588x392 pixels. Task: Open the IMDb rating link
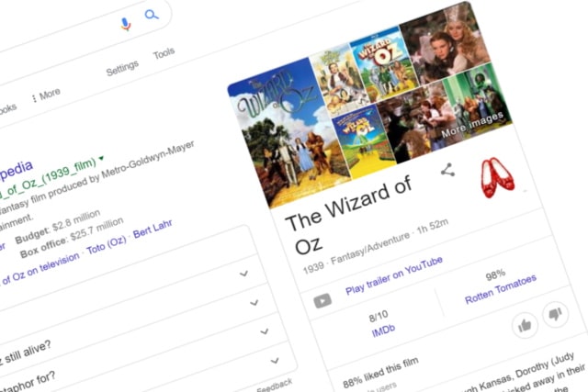383,330
